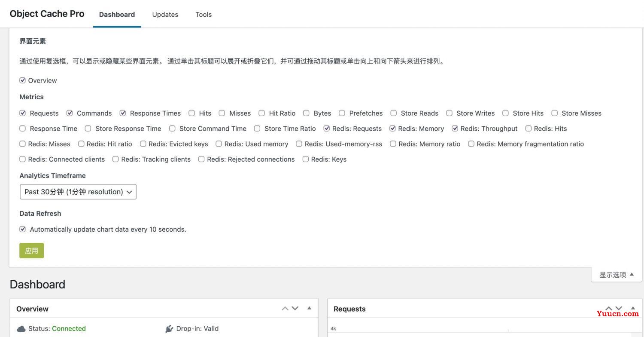The image size is (644, 337).
Task: Collapse the 显示选项 screen options tab
Action: (x=617, y=275)
